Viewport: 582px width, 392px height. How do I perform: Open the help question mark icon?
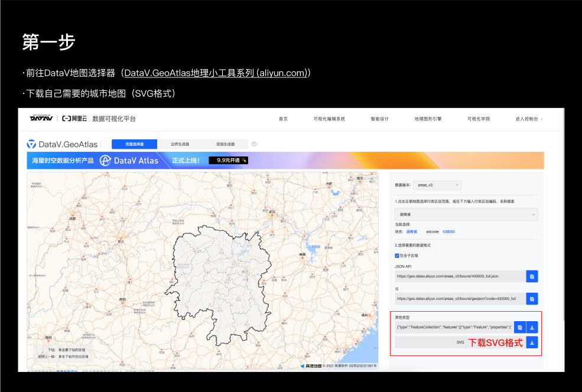(254, 144)
